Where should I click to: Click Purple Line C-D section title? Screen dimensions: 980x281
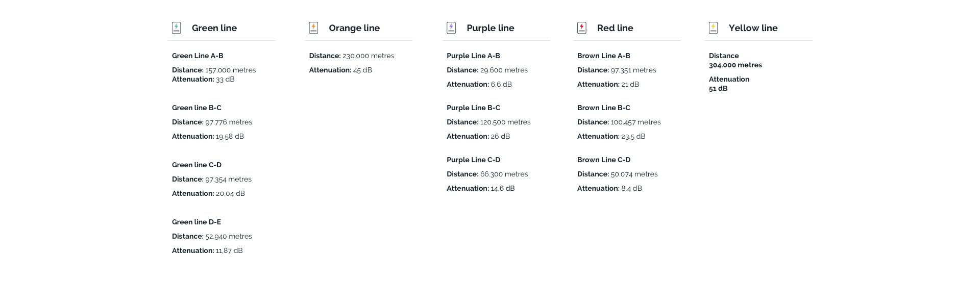[474, 160]
